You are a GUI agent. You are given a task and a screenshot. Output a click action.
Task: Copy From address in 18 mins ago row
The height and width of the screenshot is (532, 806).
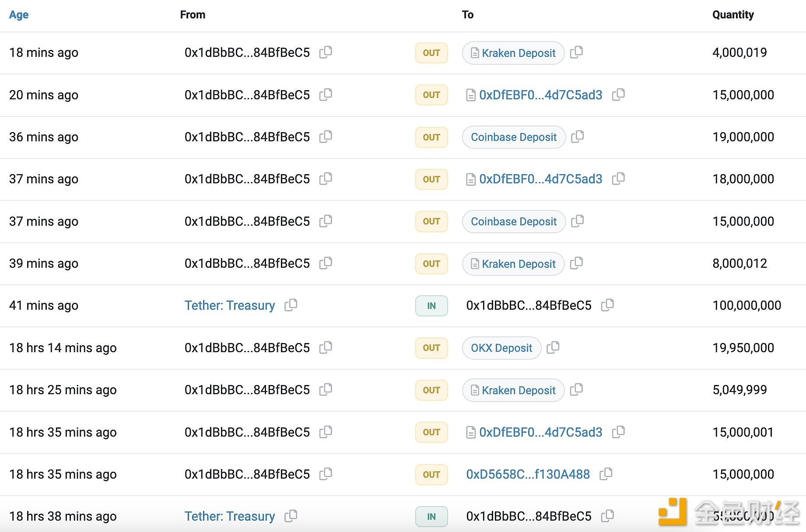click(326, 52)
